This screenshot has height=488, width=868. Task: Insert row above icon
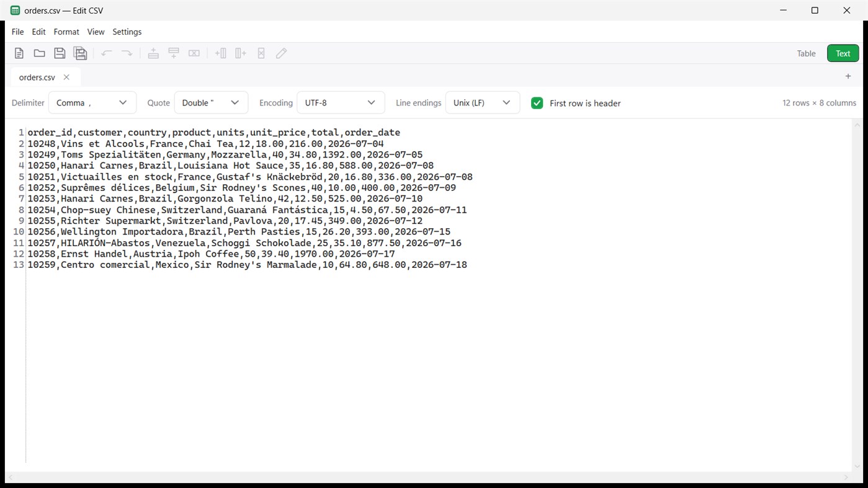click(153, 53)
